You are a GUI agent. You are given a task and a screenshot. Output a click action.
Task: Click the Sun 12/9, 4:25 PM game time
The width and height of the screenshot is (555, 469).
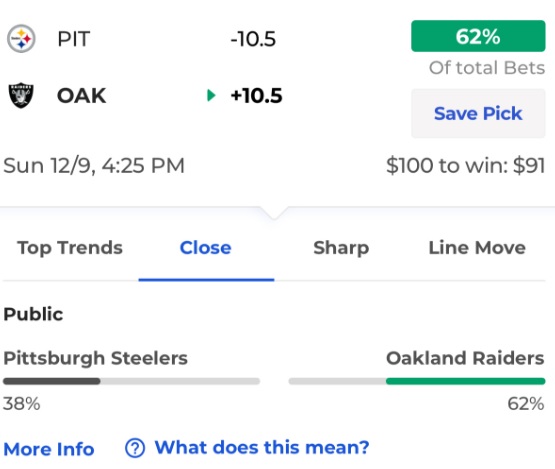pos(94,166)
